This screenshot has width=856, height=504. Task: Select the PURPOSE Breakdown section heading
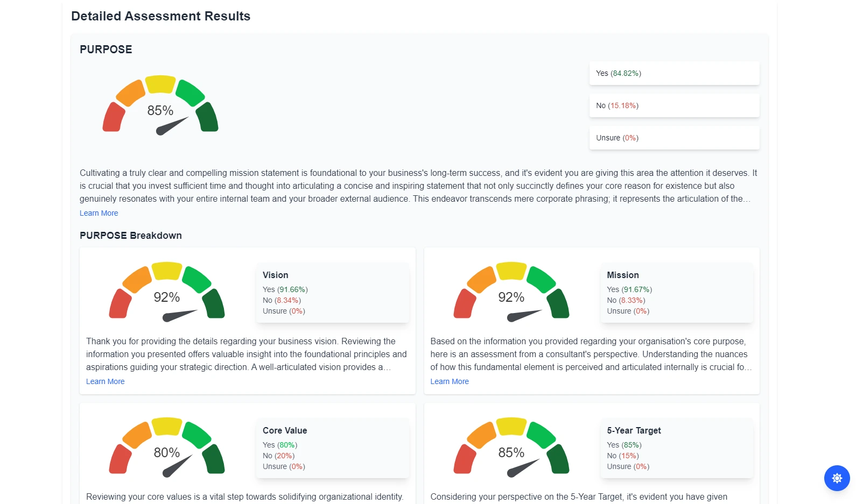click(130, 235)
